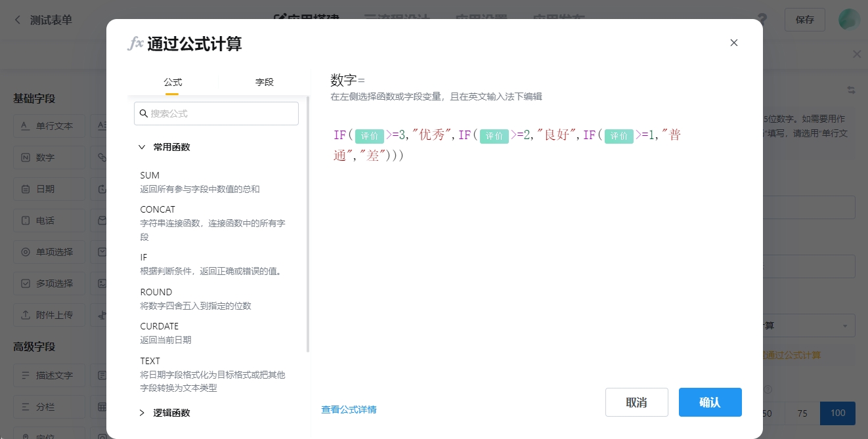The height and width of the screenshot is (439, 868).
Task: Switch to the 公式 tab
Action: pyautogui.click(x=173, y=82)
